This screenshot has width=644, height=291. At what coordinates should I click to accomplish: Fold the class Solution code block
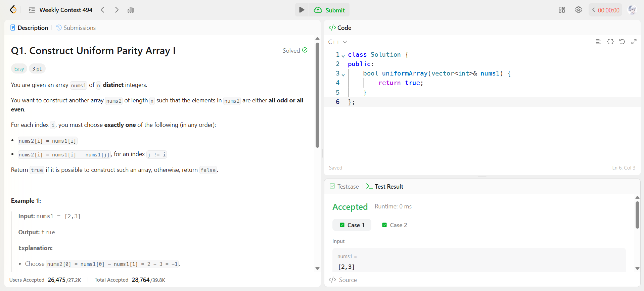tap(343, 55)
